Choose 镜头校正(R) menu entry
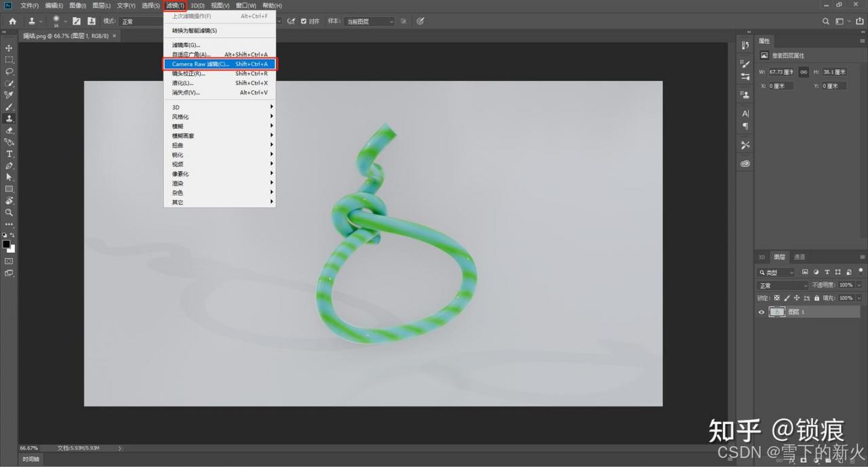This screenshot has width=868, height=467. pos(220,73)
